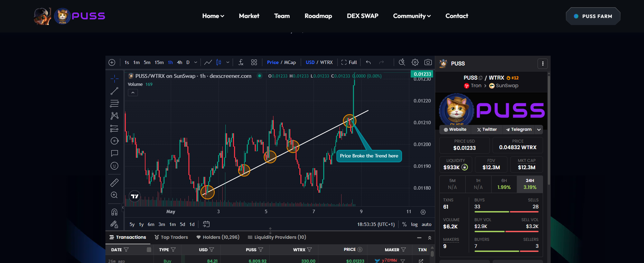The height and width of the screenshot is (263, 644).
Task: Open the Home menu dropdown
Action: click(x=213, y=16)
